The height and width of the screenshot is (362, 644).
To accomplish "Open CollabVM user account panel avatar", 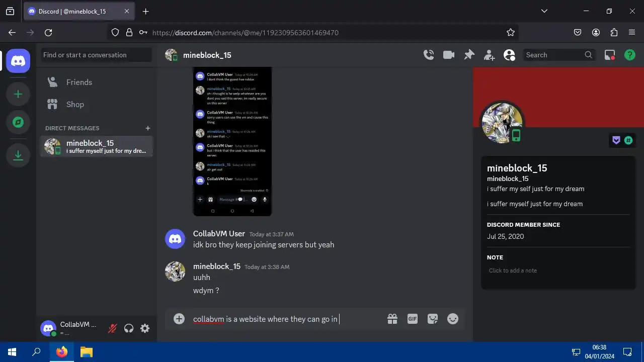I will [48, 328].
